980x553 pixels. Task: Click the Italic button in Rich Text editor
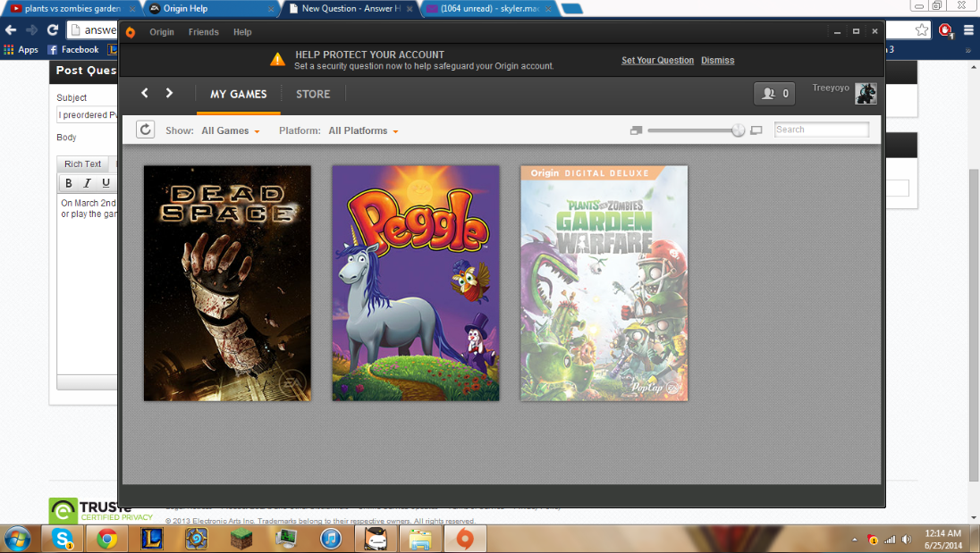click(x=88, y=183)
